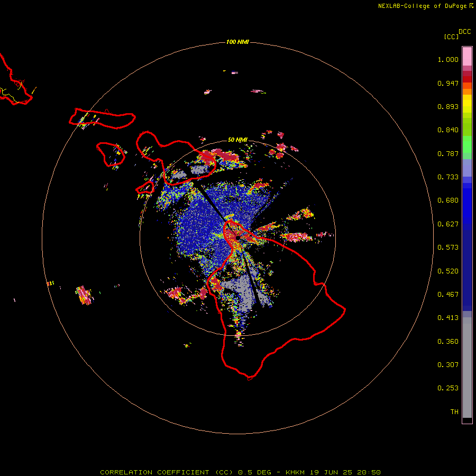
Task: Click the 0.840 value on the color scale
Action: (448, 130)
